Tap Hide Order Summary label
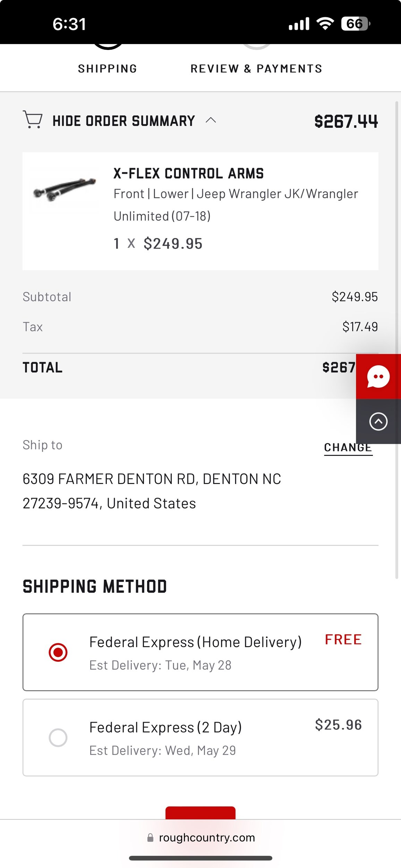 point(123,121)
